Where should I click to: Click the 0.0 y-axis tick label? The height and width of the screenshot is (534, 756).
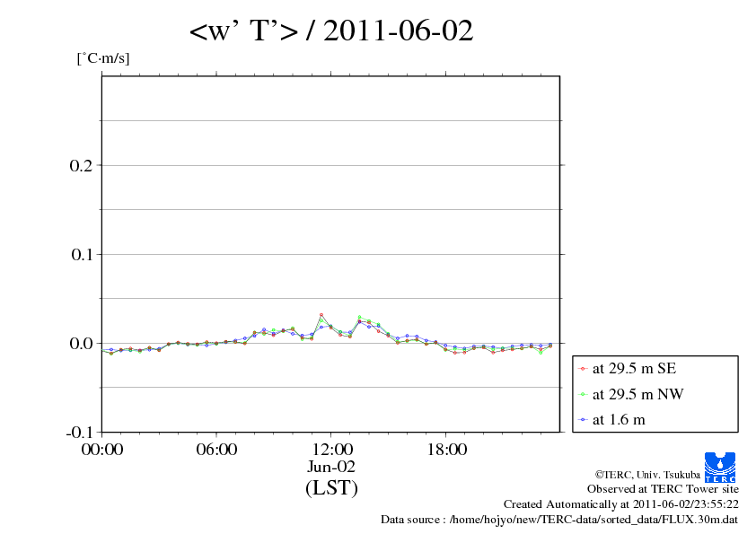82,343
